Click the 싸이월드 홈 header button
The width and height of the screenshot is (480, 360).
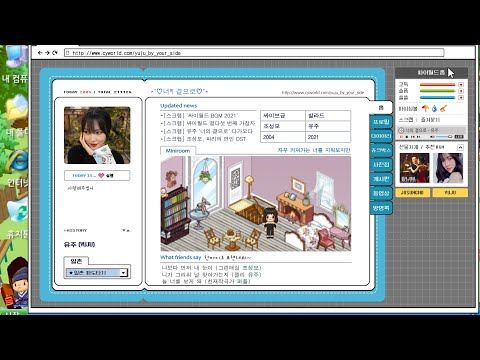[x=431, y=73]
